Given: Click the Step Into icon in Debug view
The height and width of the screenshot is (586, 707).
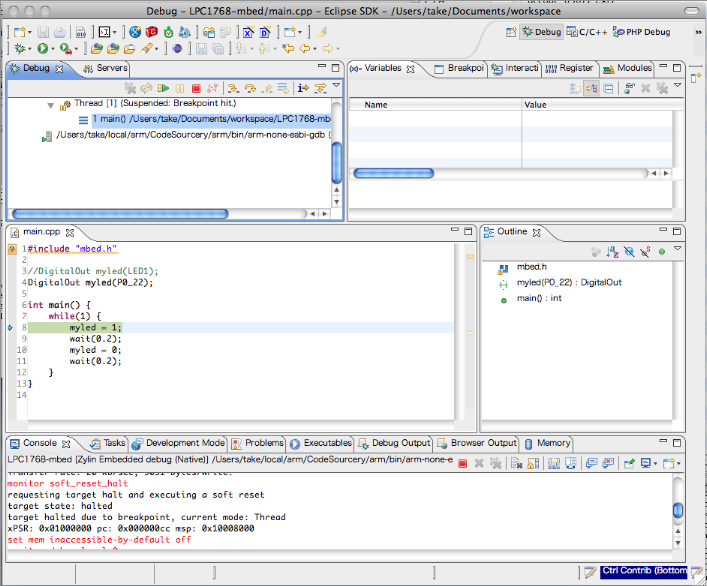Looking at the screenshot, I should tap(233, 89).
